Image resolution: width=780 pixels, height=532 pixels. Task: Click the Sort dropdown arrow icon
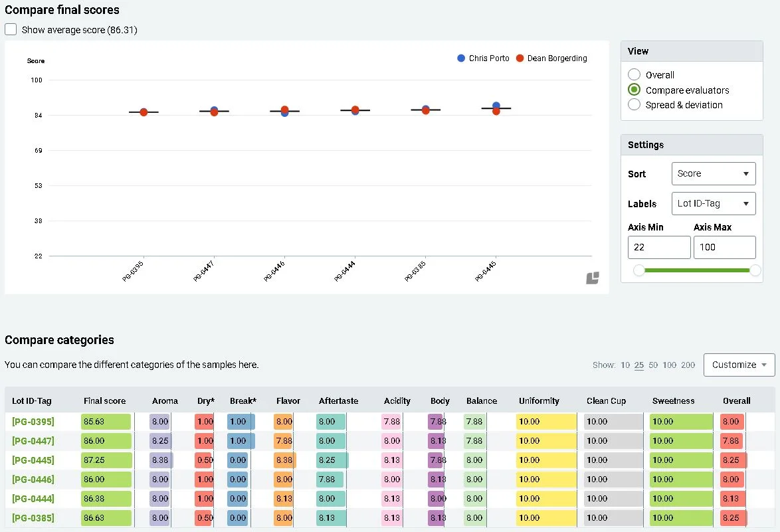tap(746, 173)
